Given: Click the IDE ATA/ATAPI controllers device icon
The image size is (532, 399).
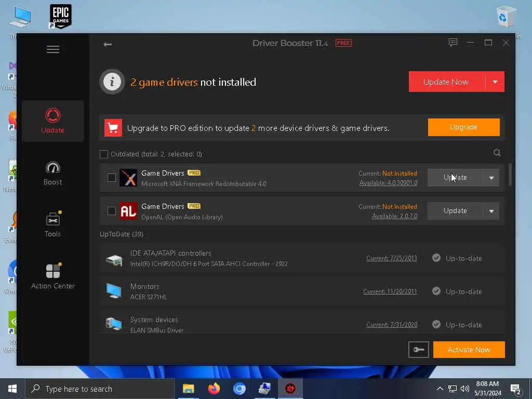Looking at the screenshot, I should [x=114, y=260].
